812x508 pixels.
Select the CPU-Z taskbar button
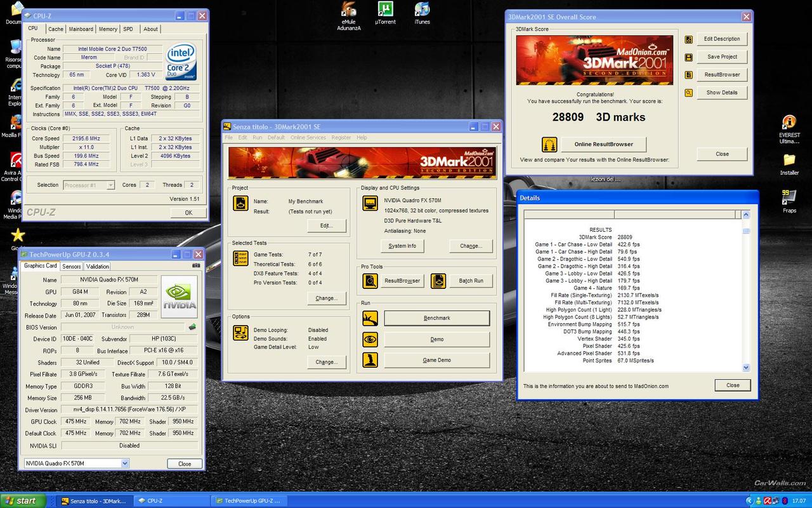pos(172,501)
